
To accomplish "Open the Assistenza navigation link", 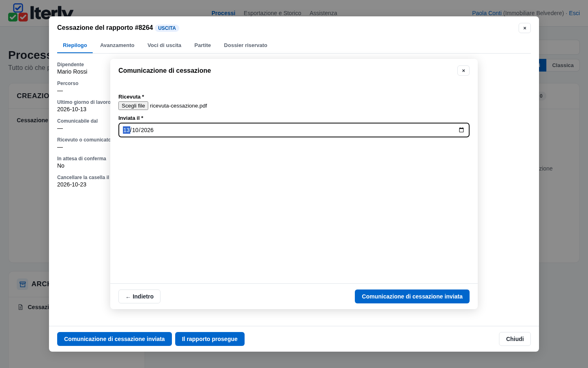I will [323, 13].
